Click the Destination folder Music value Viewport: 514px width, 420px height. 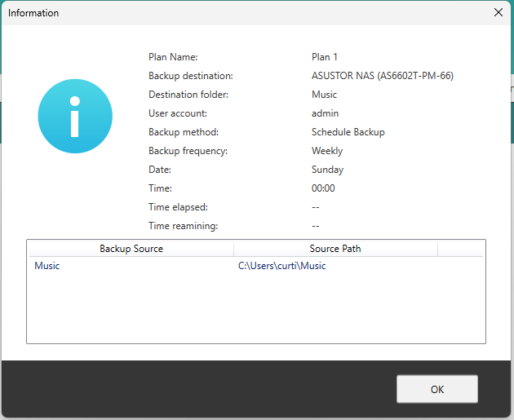(325, 95)
